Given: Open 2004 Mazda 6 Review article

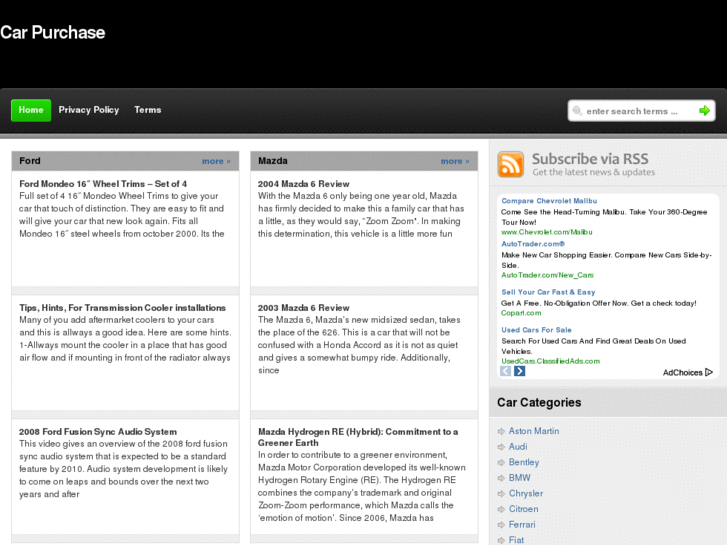Looking at the screenshot, I should coord(304,184).
